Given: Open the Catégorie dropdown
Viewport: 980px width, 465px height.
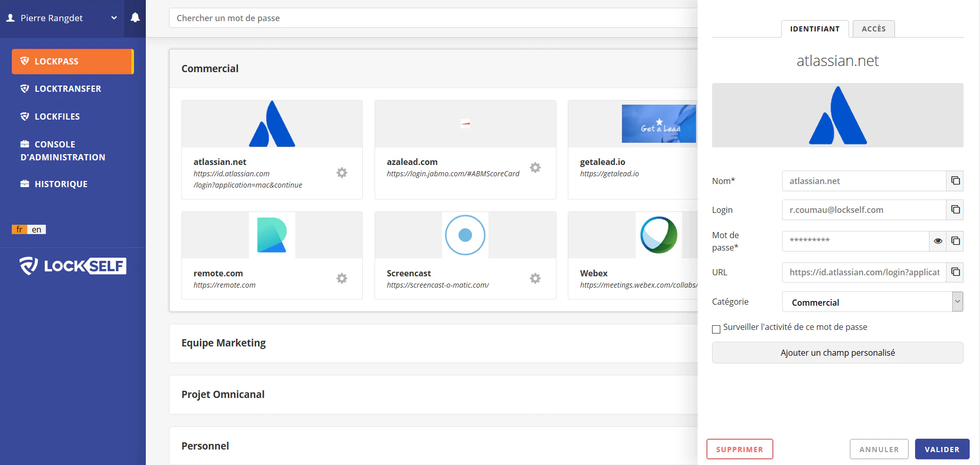Looking at the screenshot, I should [873, 302].
